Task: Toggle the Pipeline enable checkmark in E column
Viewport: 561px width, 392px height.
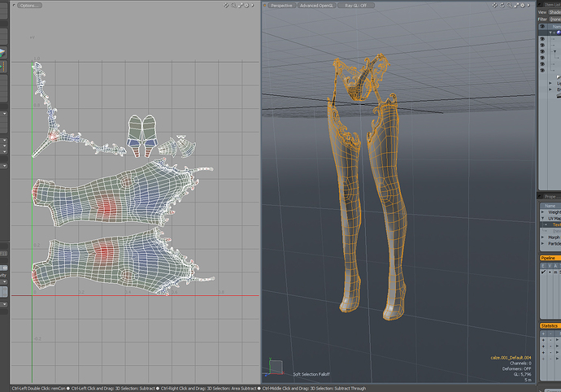Action: pyautogui.click(x=543, y=272)
